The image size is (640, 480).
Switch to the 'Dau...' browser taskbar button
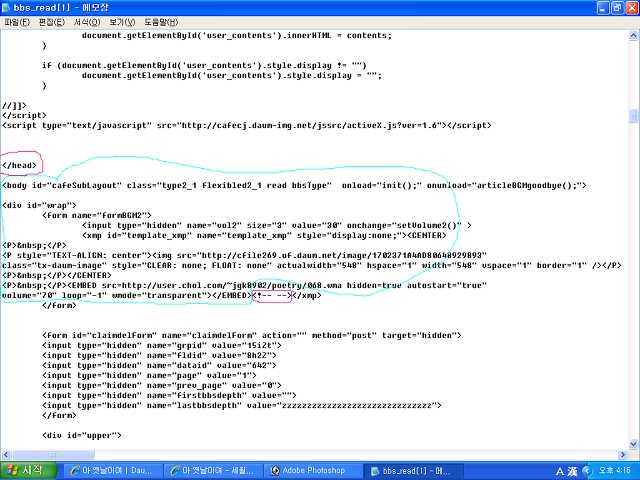coord(112,471)
